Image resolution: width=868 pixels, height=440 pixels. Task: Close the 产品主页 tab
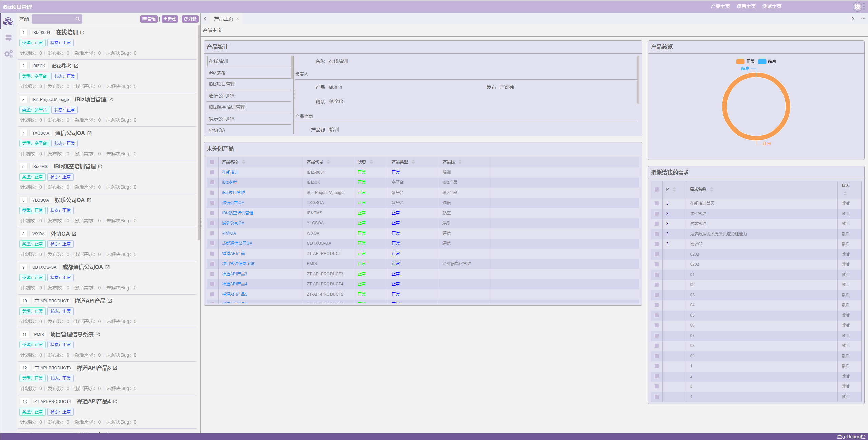point(238,19)
